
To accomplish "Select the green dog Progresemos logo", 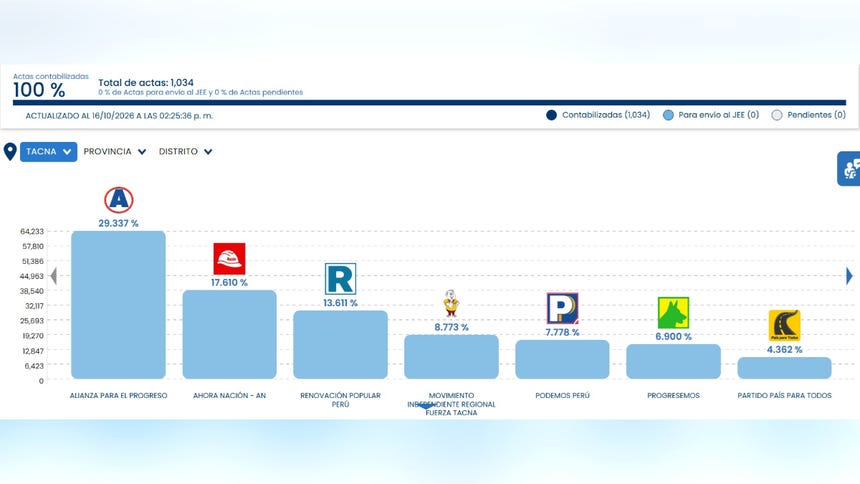I will point(673,312).
